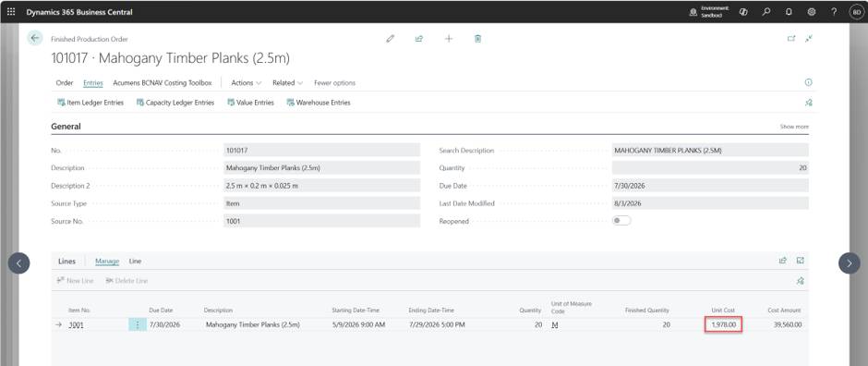Open Warehouse Entries

319,103
